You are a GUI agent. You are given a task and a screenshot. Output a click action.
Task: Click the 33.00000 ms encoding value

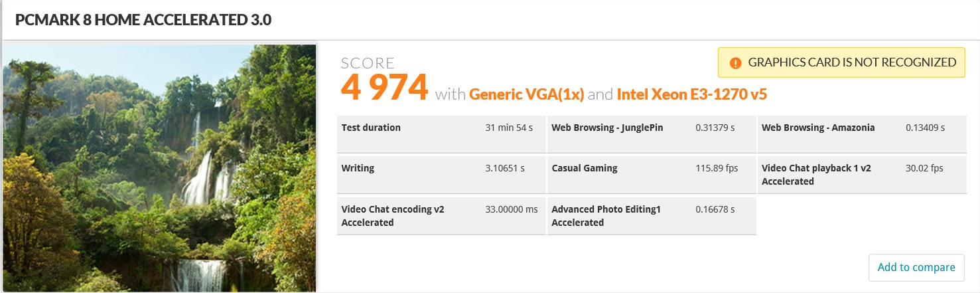tap(512, 209)
